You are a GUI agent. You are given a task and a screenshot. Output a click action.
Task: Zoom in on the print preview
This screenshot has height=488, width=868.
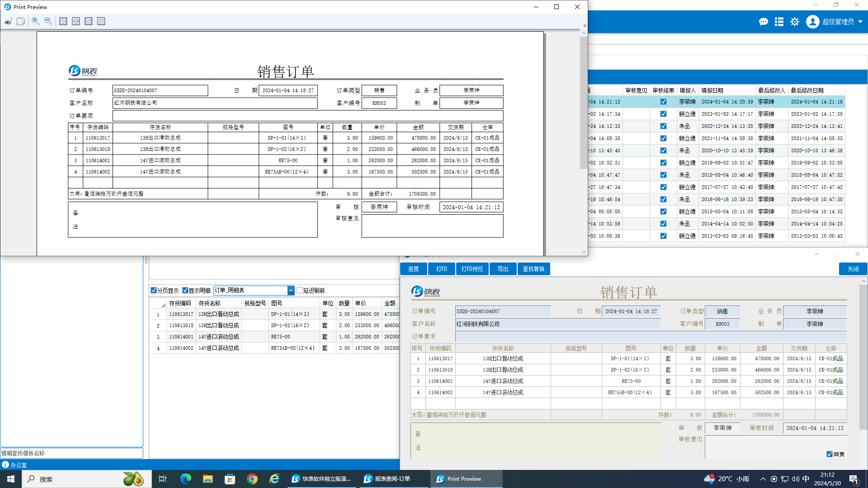(x=36, y=21)
